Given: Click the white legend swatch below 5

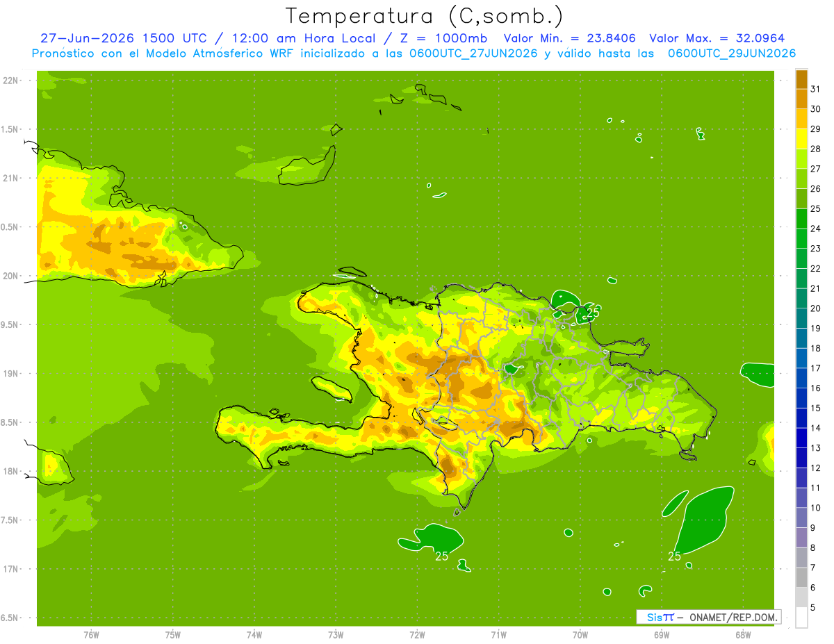Looking at the screenshot, I should tap(801, 618).
